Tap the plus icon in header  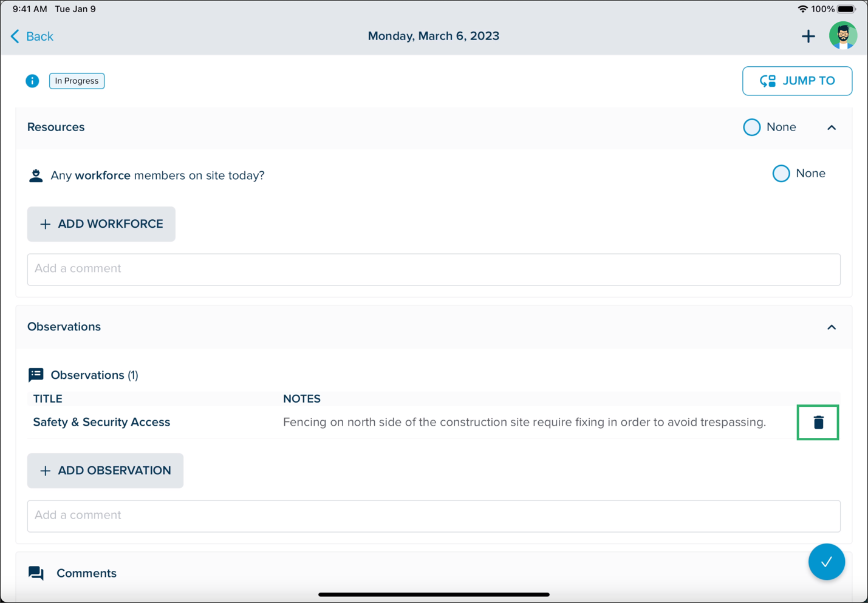pyautogui.click(x=808, y=36)
